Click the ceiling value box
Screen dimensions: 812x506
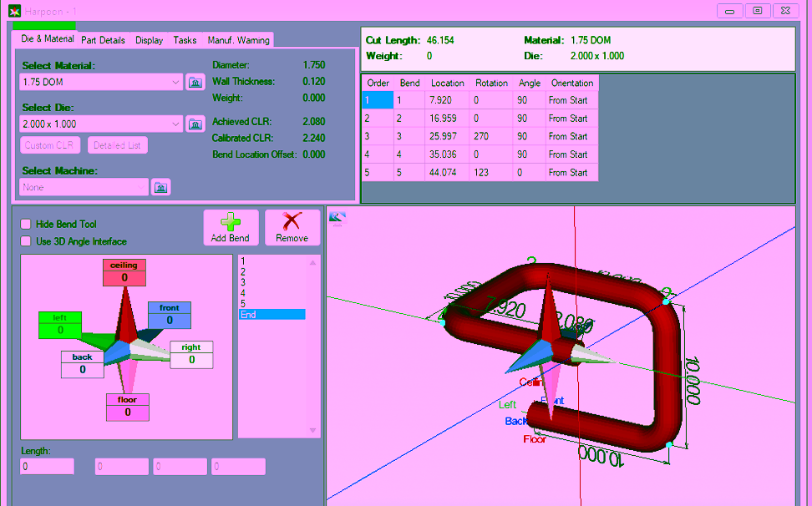pos(124,278)
